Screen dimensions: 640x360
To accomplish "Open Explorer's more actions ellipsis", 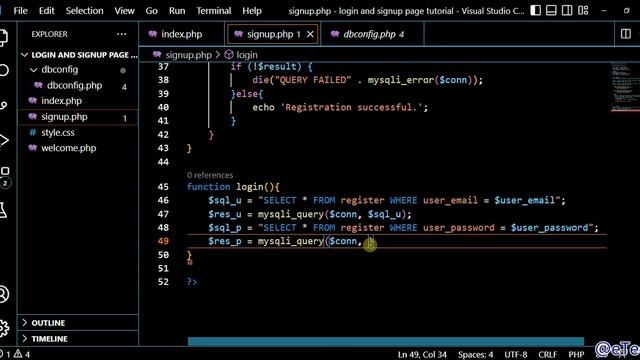I will click(x=122, y=34).
